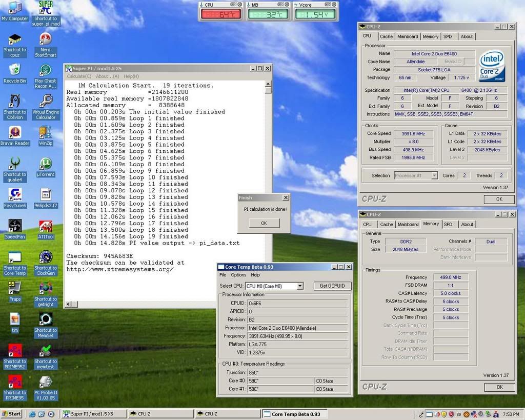Image resolution: width=525 pixels, height=420 pixels.
Task: Open PC Probe II desktop icon
Action: [x=46, y=382]
